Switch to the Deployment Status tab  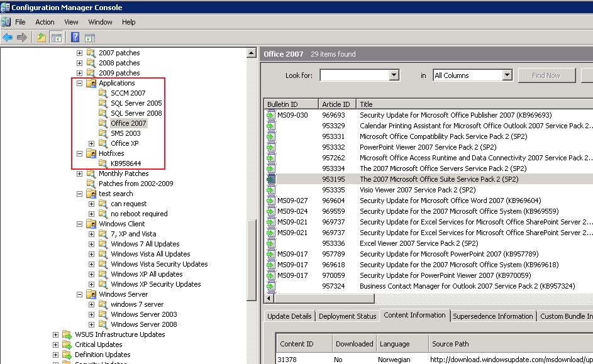(x=348, y=316)
